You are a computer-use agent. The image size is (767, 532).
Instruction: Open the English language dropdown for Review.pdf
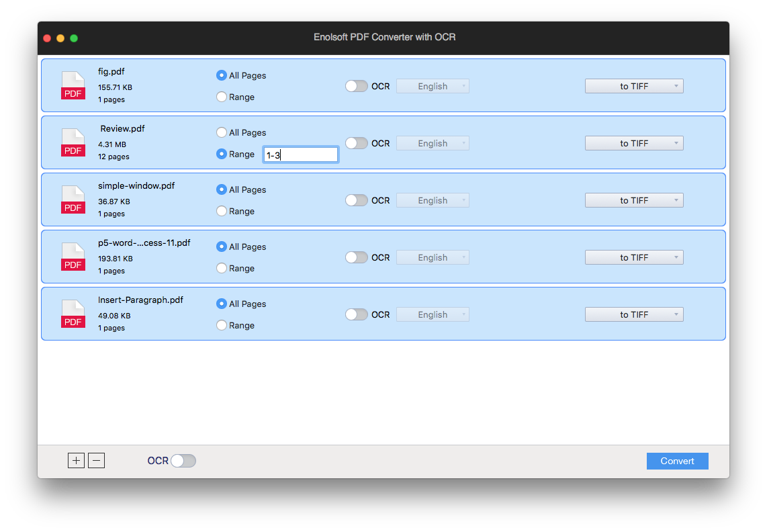click(x=433, y=143)
